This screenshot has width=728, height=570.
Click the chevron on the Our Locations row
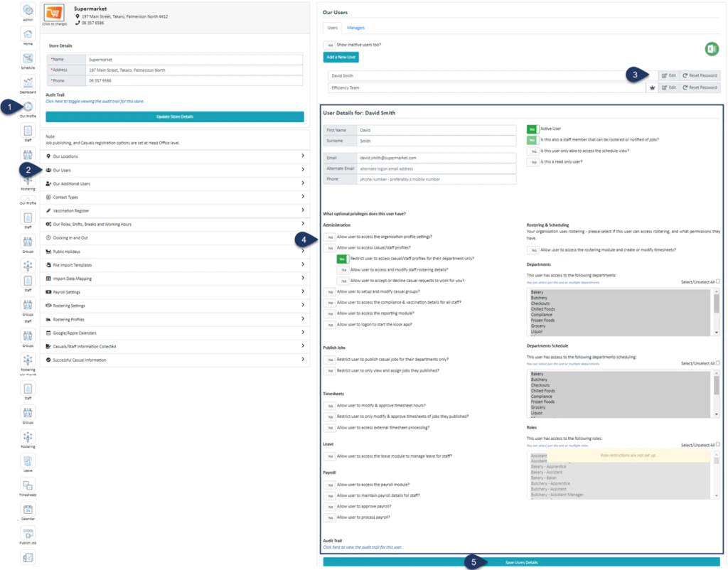pyautogui.click(x=303, y=156)
